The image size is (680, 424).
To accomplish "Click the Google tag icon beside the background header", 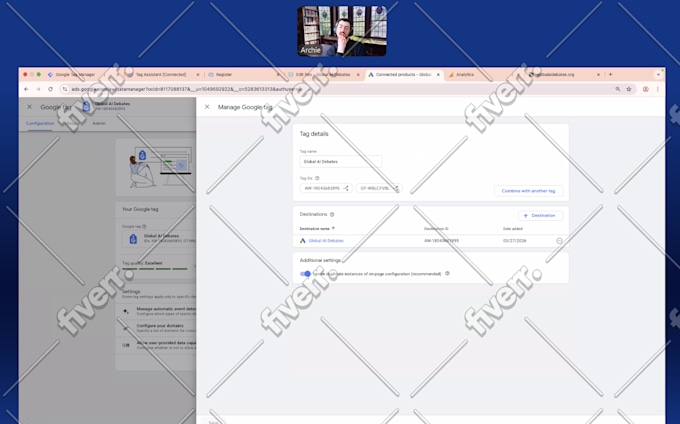I will (86, 106).
